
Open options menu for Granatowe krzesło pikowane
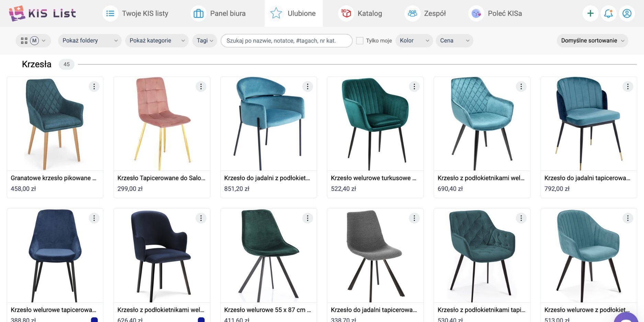click(x=94, y=87)
